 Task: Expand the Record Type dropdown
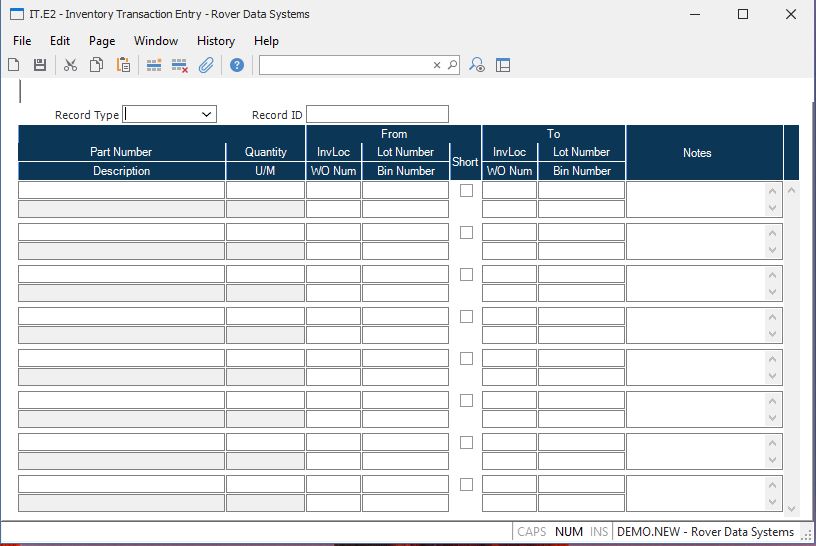[x=207, y=115]
